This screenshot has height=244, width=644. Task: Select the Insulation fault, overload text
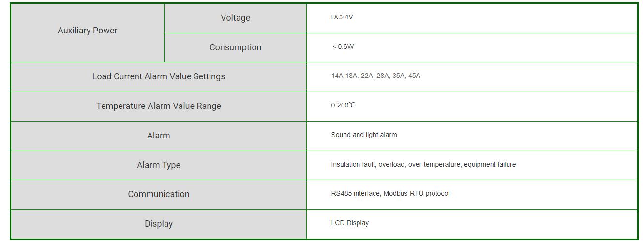click(369, 165)
